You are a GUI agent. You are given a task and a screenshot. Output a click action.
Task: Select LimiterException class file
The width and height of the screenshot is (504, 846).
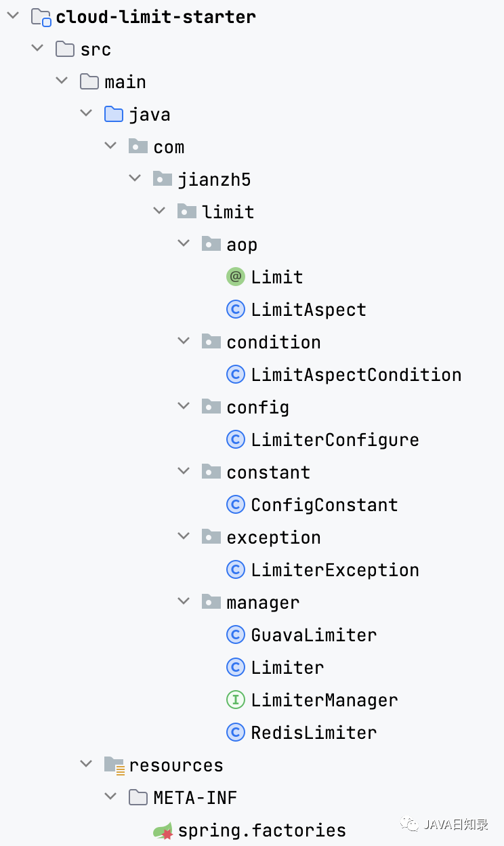click(x=335, y=569)
